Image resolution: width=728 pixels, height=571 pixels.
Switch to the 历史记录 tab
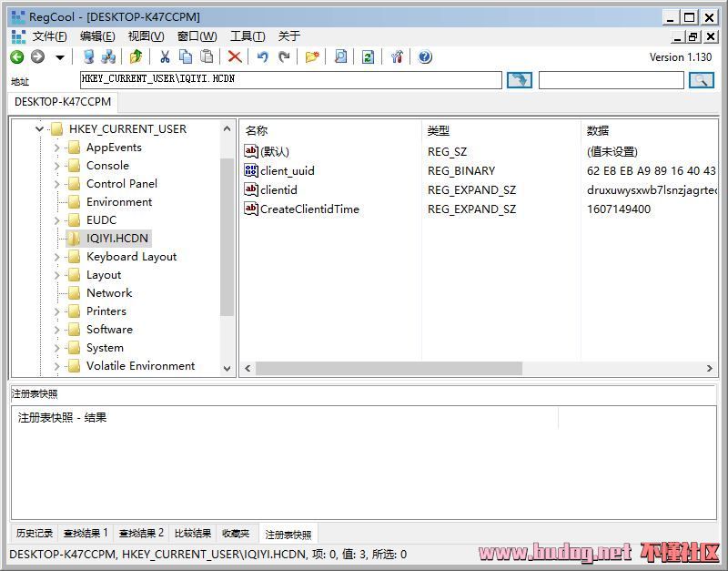[35, 534]
